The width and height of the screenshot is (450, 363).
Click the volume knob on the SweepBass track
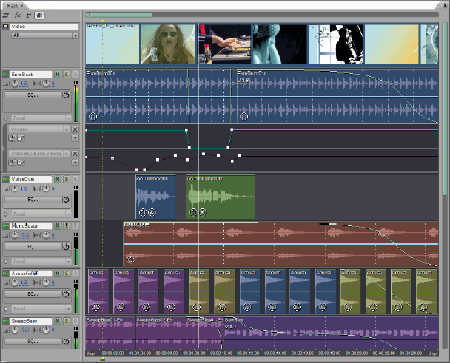point(15,330)
